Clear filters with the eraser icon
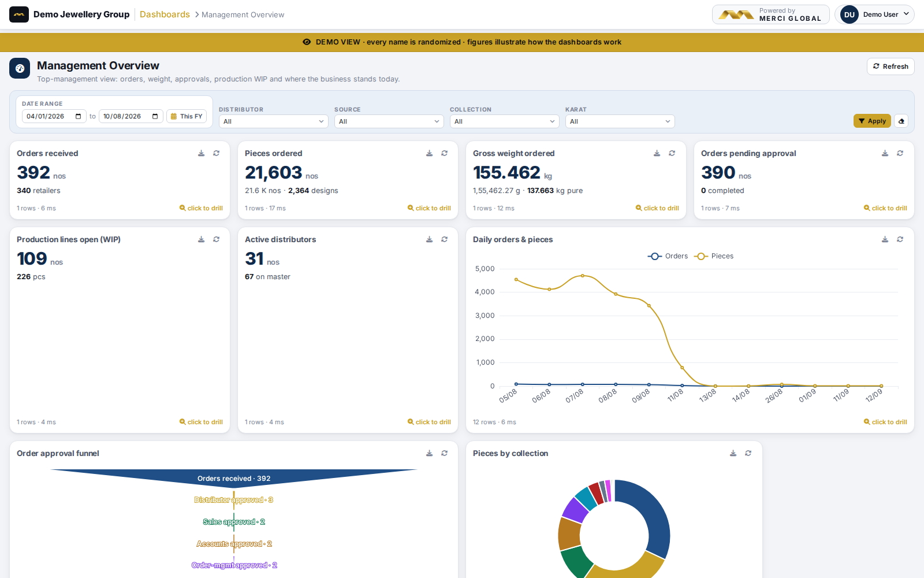Viewport: 924px width, 578px height. (x=901, y=121)
